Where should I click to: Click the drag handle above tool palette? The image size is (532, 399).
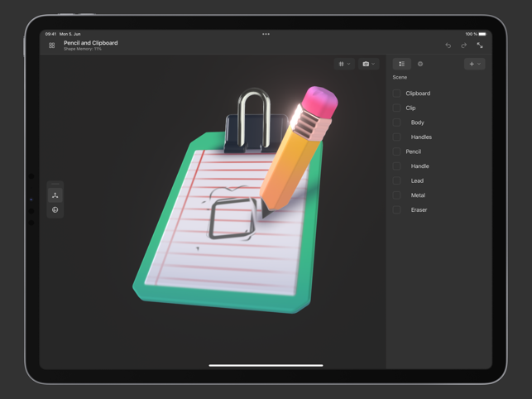pyautogui.click(x=55, y=184)
